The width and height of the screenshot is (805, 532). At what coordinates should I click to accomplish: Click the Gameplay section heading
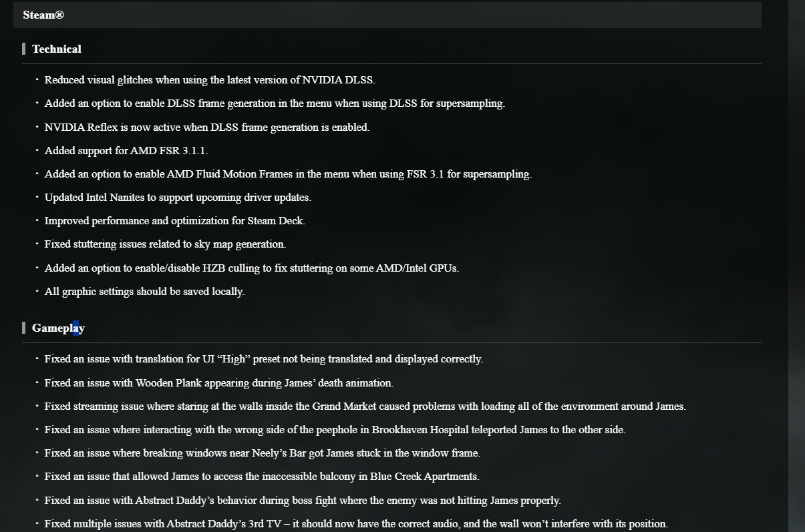(x=58, y=328)
